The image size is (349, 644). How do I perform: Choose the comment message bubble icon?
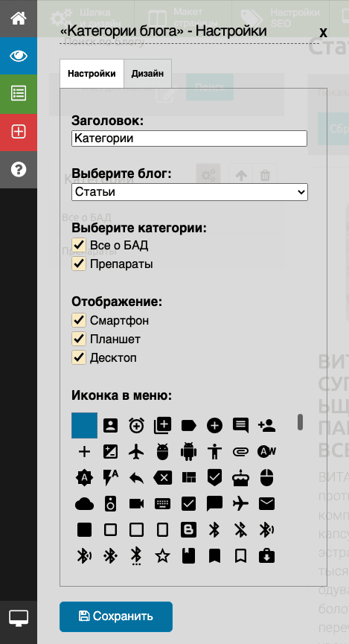(240, 426)
